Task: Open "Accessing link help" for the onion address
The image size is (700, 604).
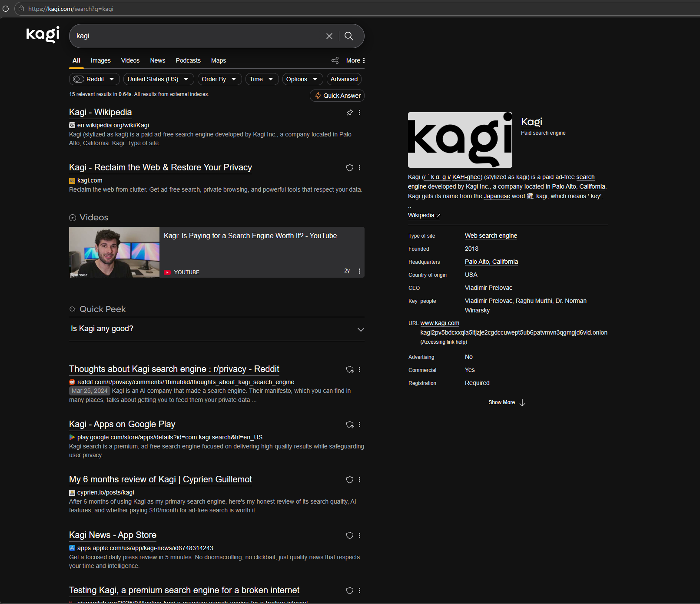Action: click(x=444, y=342)
